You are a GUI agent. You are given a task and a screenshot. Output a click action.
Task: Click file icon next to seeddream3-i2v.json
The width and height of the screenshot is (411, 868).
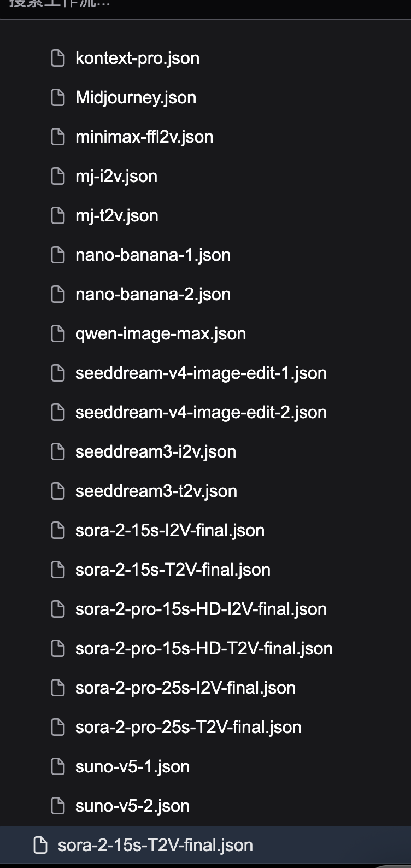pyautogui.click(x=58, y=451)
